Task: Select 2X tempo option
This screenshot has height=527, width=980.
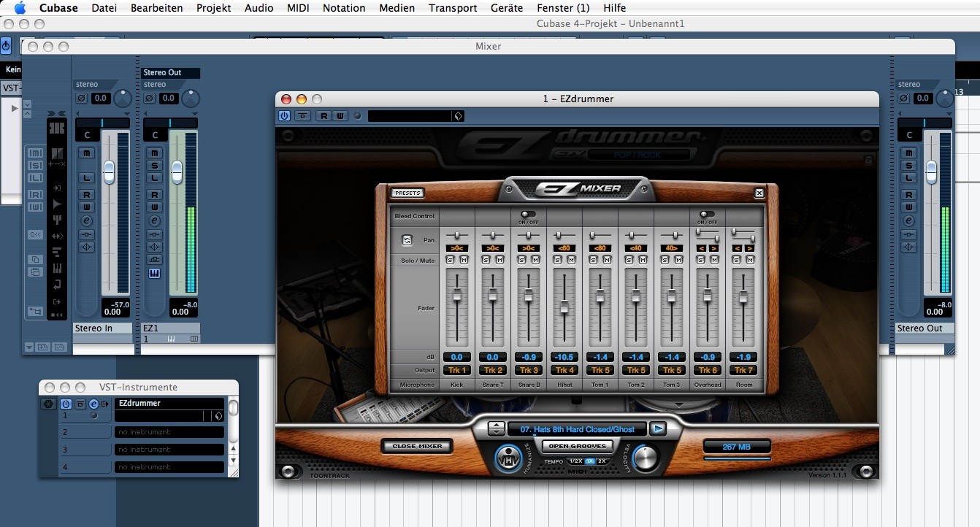Action: [602, 461]
